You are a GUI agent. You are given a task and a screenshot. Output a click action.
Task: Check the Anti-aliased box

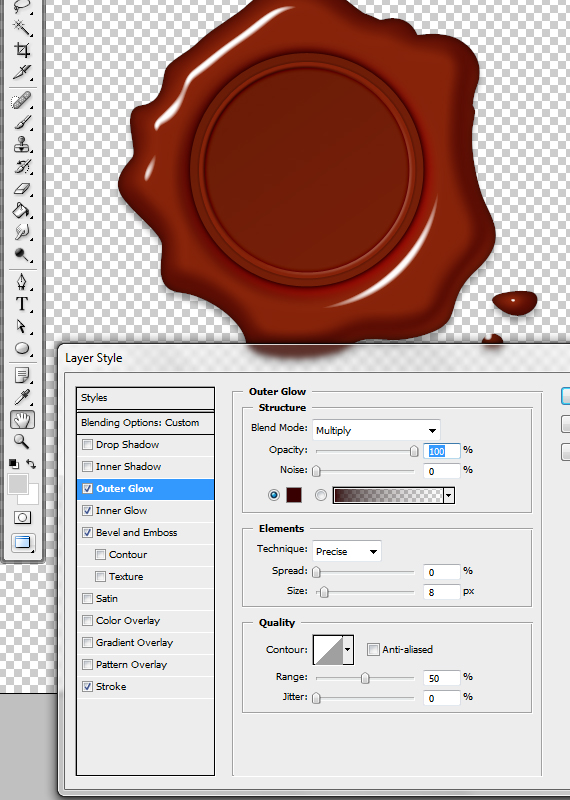click(373, 649)
